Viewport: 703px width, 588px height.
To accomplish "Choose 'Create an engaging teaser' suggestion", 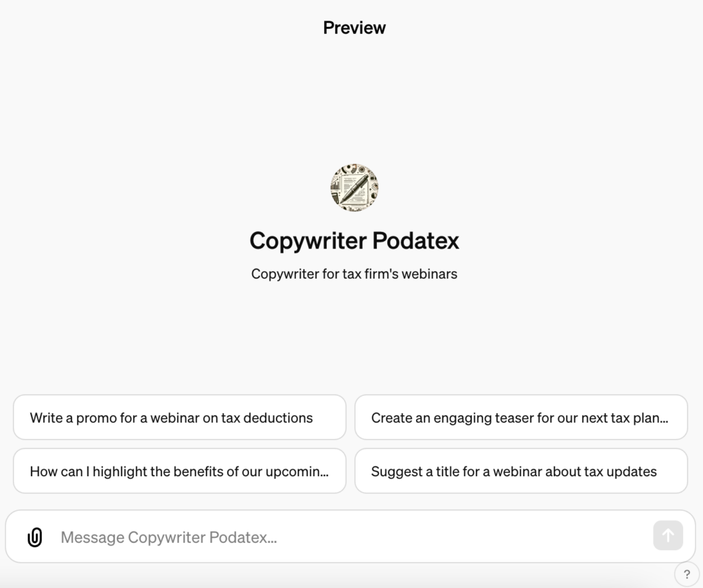I will point(520,417).
